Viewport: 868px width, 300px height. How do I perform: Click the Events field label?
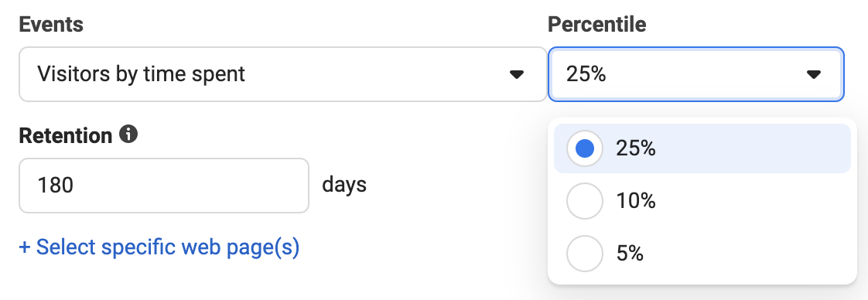point(51,24)
